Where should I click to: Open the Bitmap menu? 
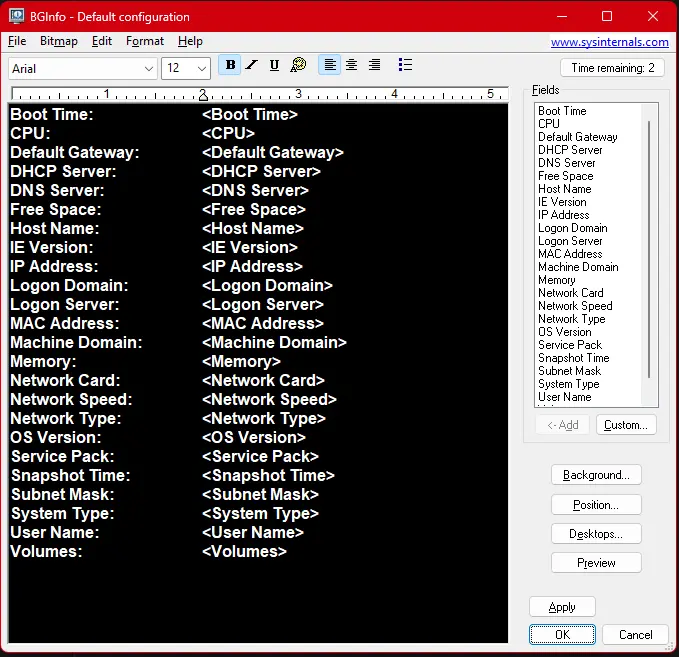(59, 41)
